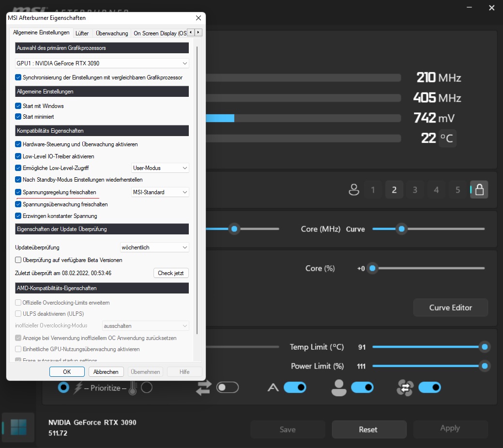
Task: Enable 'Überprüfung auf verfügbare Beta Versionen'
Action: click(x=18, y=260)
